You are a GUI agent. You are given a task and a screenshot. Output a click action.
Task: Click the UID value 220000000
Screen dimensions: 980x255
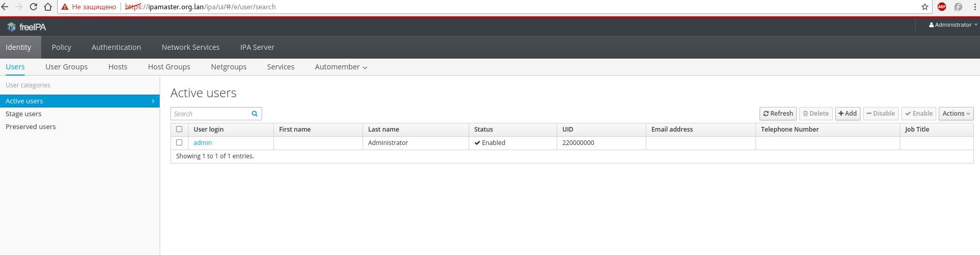[578, 143]
